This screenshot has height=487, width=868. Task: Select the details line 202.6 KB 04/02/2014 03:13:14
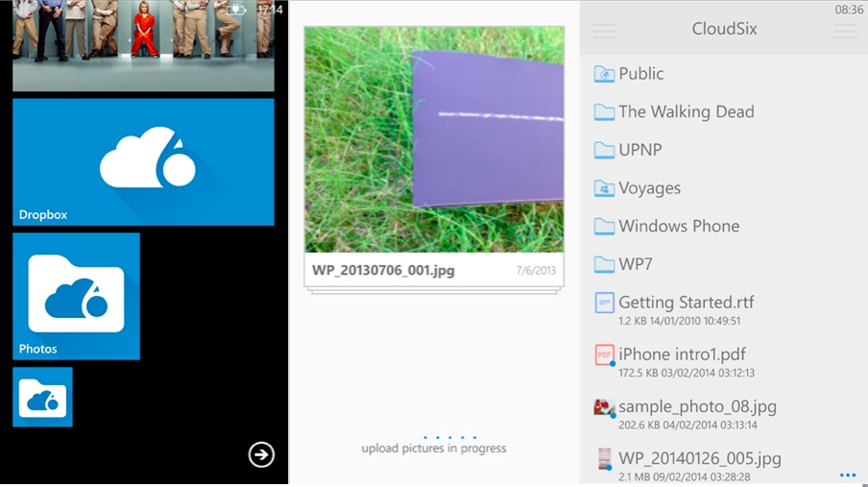687,425
